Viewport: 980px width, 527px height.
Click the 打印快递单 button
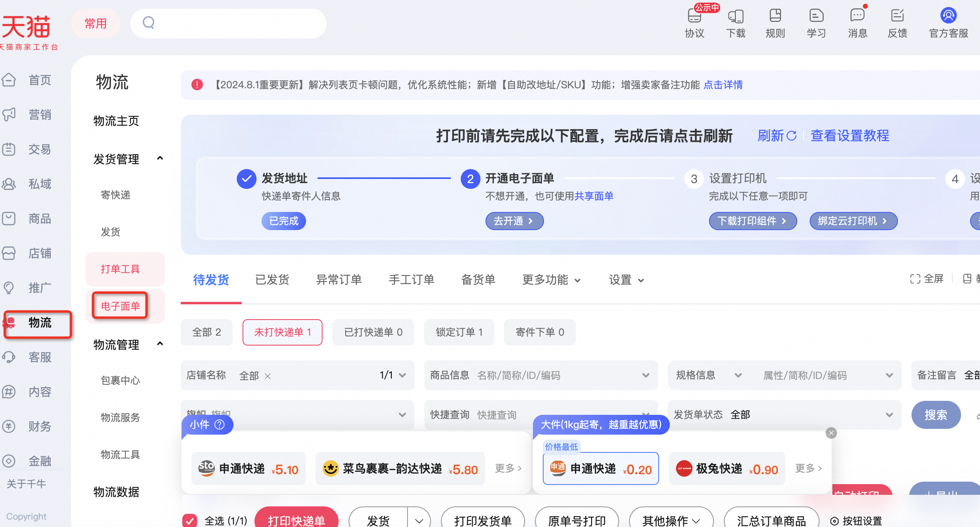pos(297,520)
